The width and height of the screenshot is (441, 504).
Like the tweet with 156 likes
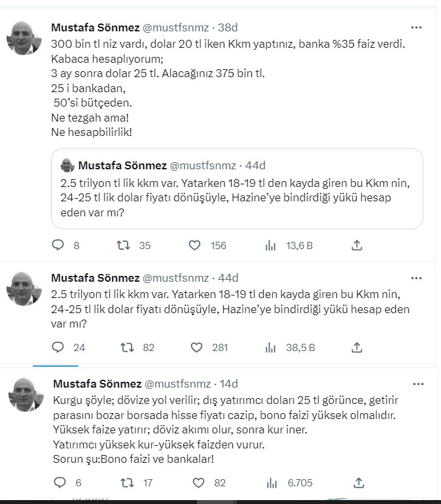click(194, 246)
